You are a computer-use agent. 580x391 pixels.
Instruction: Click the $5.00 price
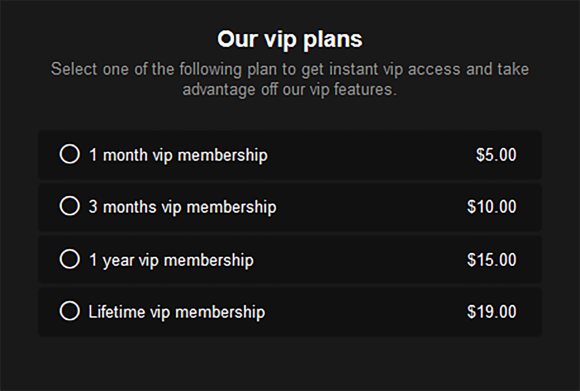click(x=496, y=155)
